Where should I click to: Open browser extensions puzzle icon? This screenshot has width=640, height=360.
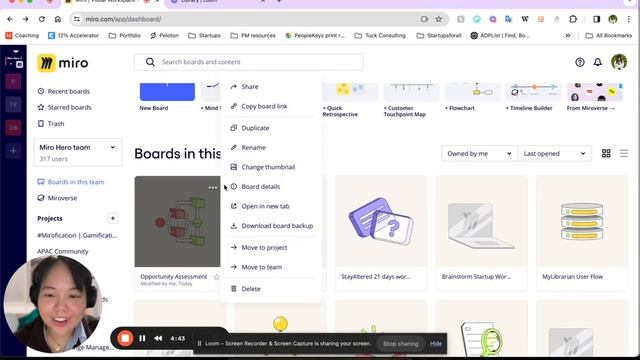click(573, 19)
